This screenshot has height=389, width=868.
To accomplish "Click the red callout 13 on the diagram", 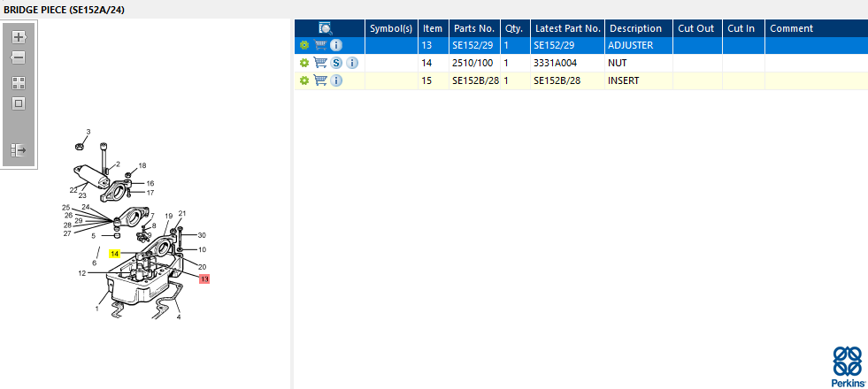I will tap(204, 278).
